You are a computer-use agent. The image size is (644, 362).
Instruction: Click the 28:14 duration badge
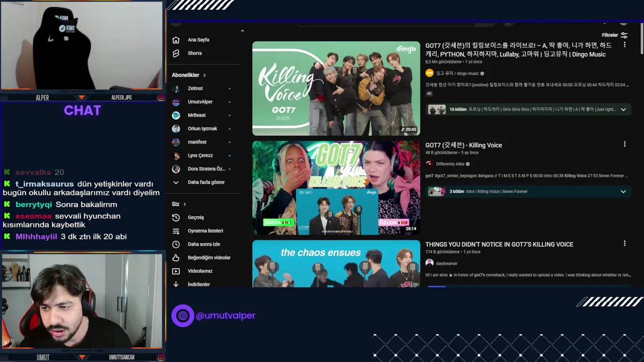pyautogui.click(x=411, y=229)
